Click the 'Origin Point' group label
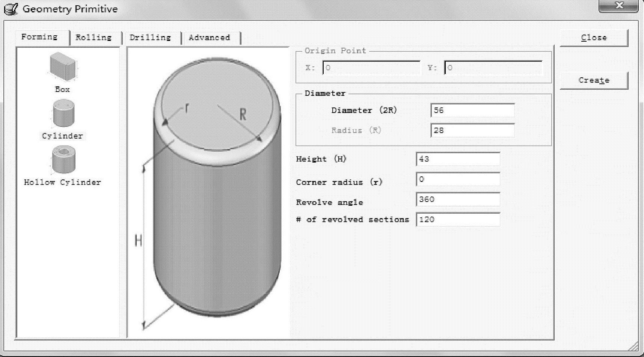 coord(335,51)
